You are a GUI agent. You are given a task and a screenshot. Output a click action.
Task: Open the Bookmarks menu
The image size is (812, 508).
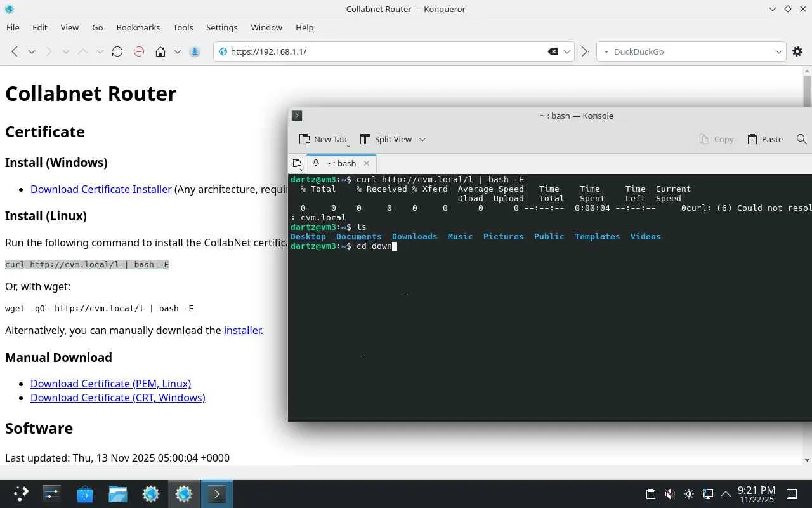[x=138, y=27]
